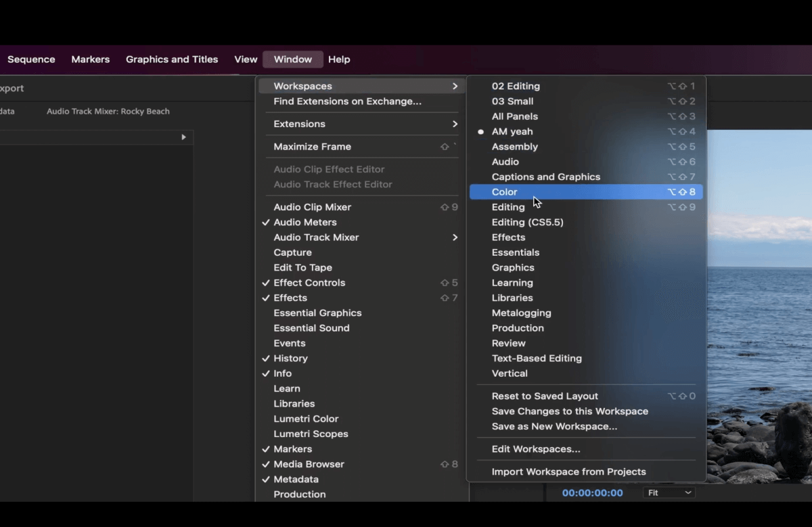Image resolution: width=812 pixels, height=527 pixels.
Task: Open the Audio Clip Mixer panel
Action: click(x=361, y=207)
